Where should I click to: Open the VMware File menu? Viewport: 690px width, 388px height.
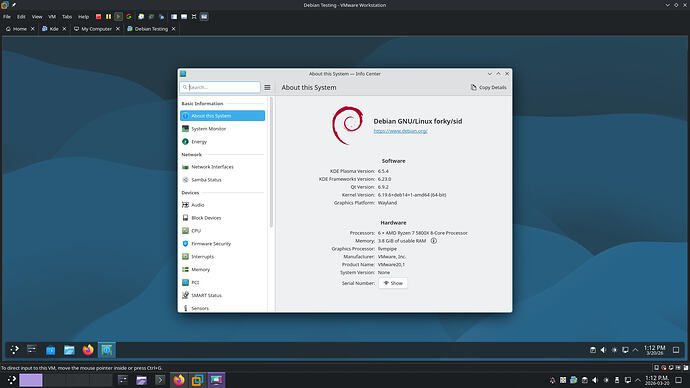(7, 17)
